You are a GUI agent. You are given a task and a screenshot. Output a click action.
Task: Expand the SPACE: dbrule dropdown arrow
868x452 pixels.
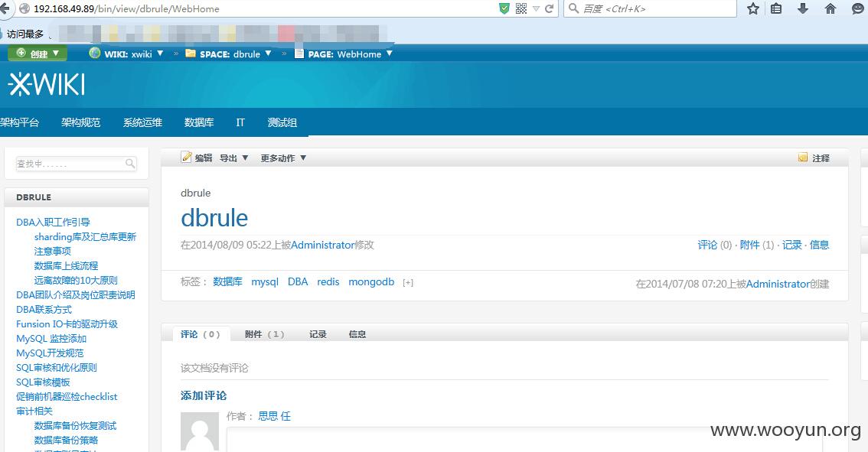(268, 53)
